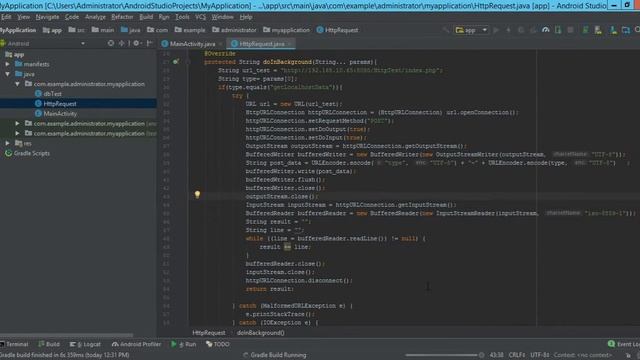Click the yellow lightbulb intention icon in gutter

tap(197, 195)
